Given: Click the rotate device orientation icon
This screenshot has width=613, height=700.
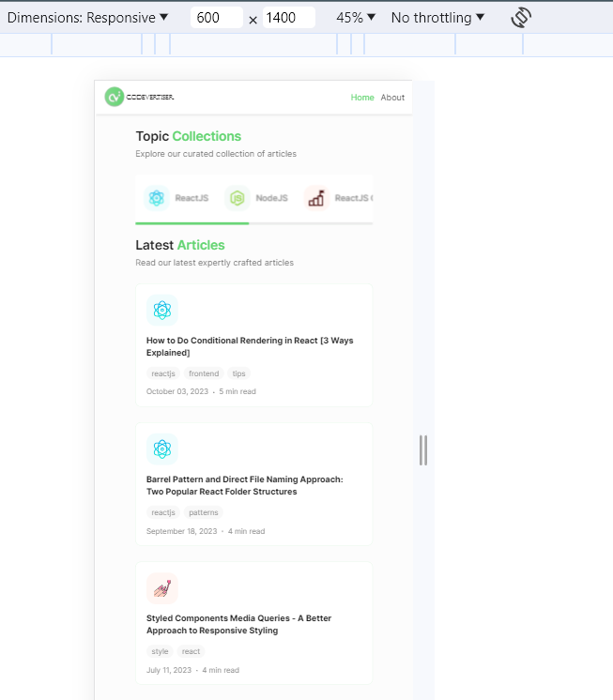Looking at the screenshot, I should (521, 18).
